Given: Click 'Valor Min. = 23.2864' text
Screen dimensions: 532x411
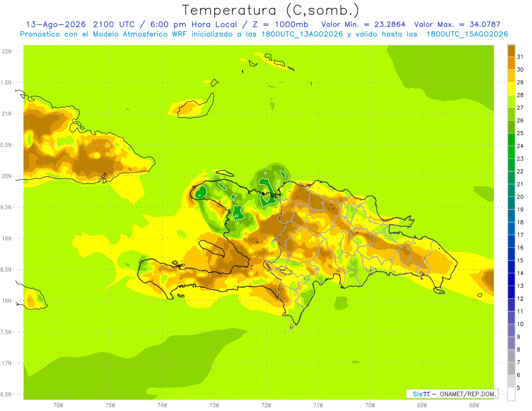Looking at the screenshot, I should pyautogui.click(x=364, y=24).
